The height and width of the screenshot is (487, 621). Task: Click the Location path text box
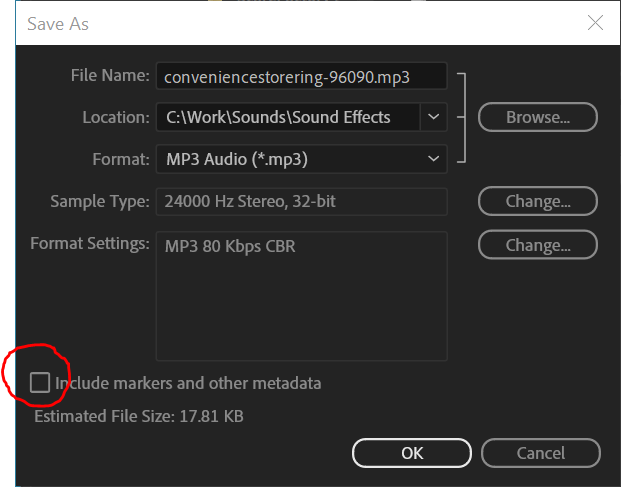click(x=288, y=117)
